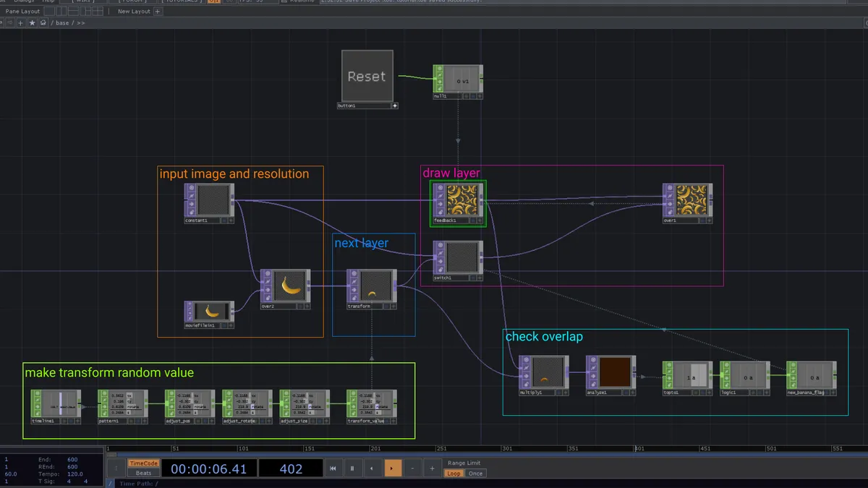Image resolution: width=868 pixels, height=488 pixels.
Task: Select TimeCode display mode
Action: tap(143, 463)
